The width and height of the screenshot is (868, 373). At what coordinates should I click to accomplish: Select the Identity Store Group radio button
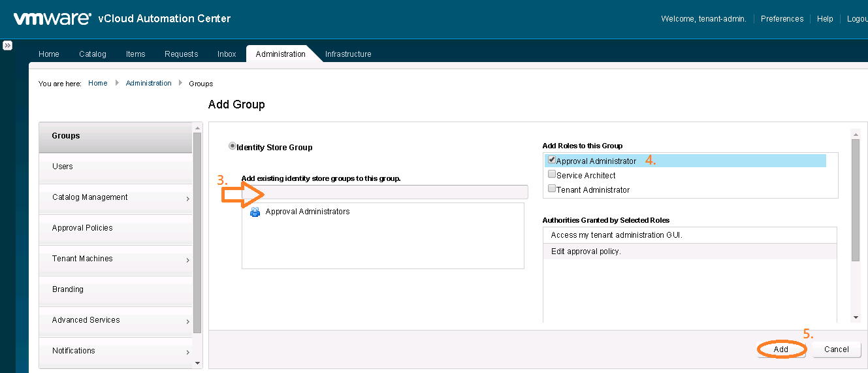(x=233, y=146)
